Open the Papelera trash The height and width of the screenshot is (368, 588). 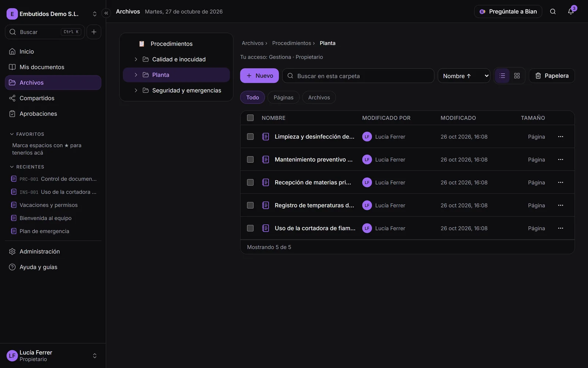pyautogui.click(x=552, y=76)
